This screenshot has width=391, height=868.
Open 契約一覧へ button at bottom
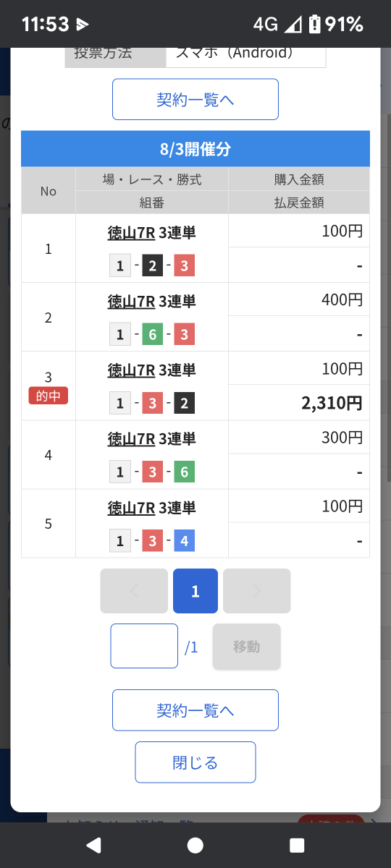195,710
